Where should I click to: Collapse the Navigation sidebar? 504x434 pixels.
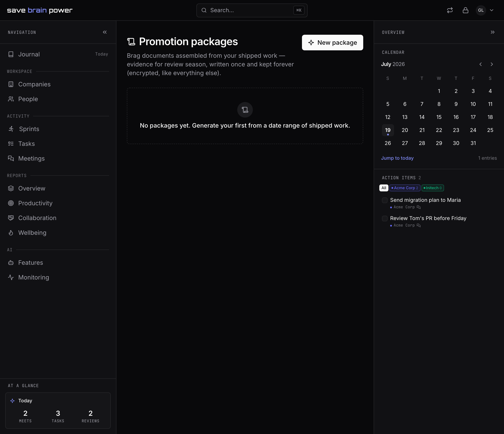(105, 32)
